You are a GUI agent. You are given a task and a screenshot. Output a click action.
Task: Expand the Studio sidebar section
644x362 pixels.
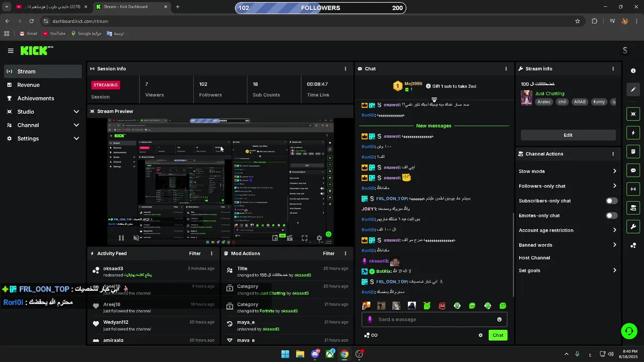(x=43, y=112)
